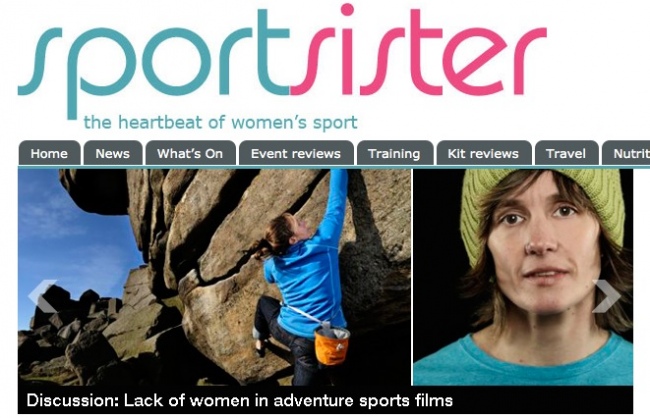Click the teal 'sport' part of the logo
The width and height of the screenshot is (650, 418).
(x=153, y=62)
